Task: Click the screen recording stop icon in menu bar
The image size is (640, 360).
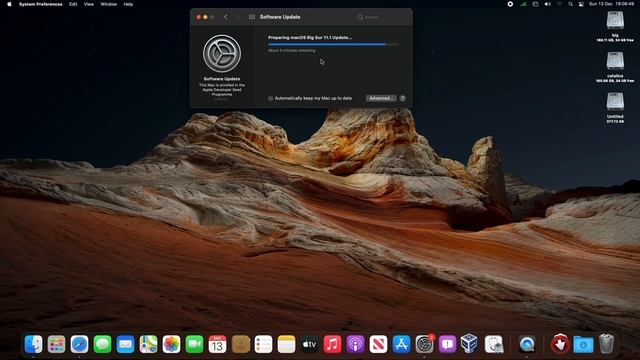Action: tap(510, 4)
